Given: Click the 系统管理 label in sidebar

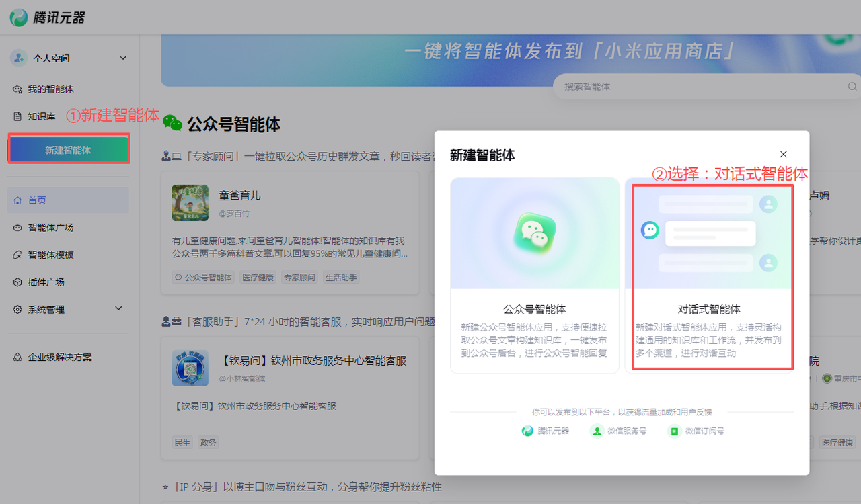Looking at the screenshot, I should click(x=46, y=310).
